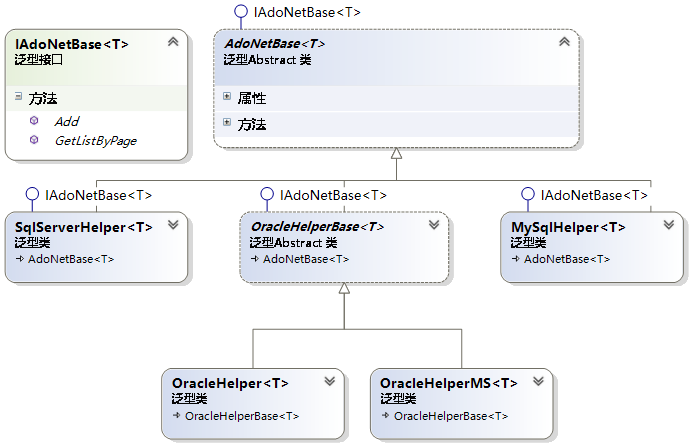Image resolution: width=691 pixels, height=444 pixels.
Task: Expand the SqlServerHelper<T> class box
Action: (x=173, y=225)
